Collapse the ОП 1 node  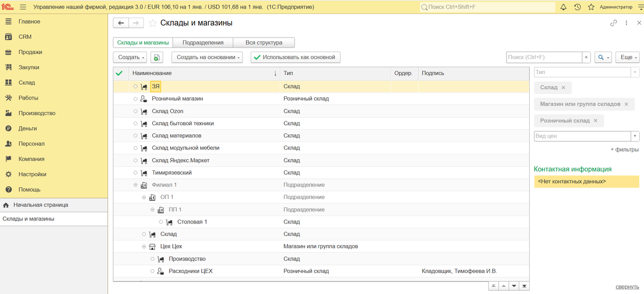point(144,197)
